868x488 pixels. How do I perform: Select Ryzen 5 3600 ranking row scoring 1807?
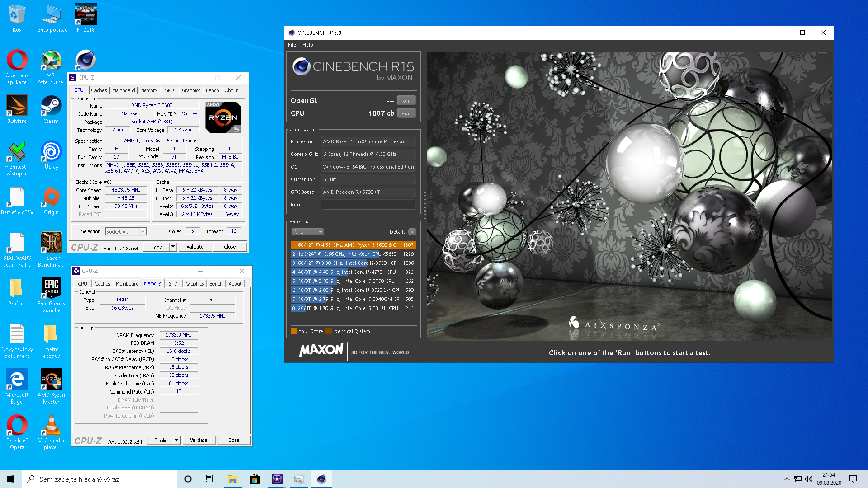click(x=353, y=245)
